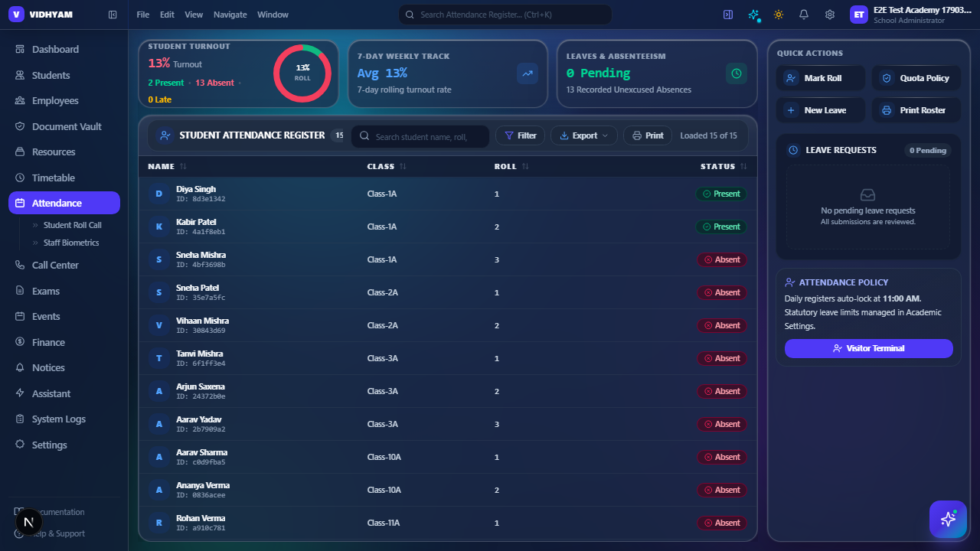980x551 pixels.
Task: Expand the Export dropdown
Action: point(584,135)
